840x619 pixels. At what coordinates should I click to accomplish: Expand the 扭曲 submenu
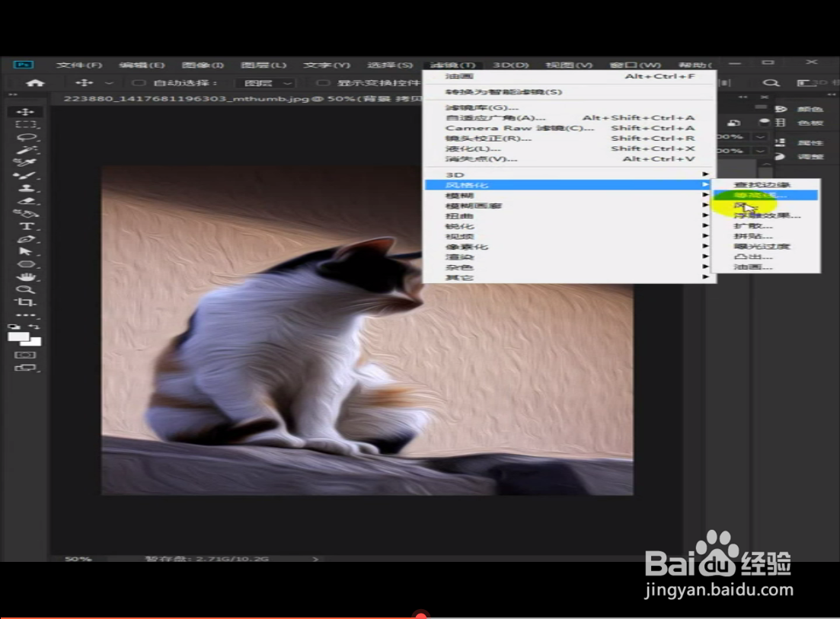tap(570, 215)
